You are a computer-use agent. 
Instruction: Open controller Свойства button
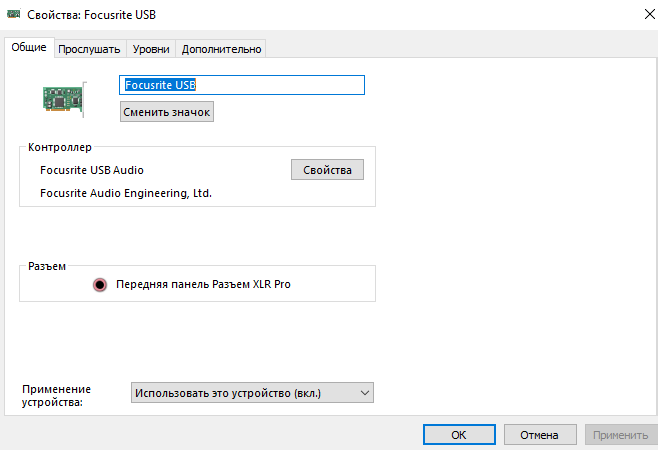click(327, 170)
